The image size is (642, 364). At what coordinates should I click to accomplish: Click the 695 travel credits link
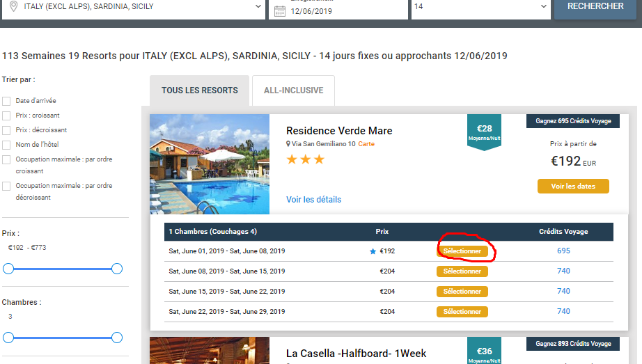point(563,251)
